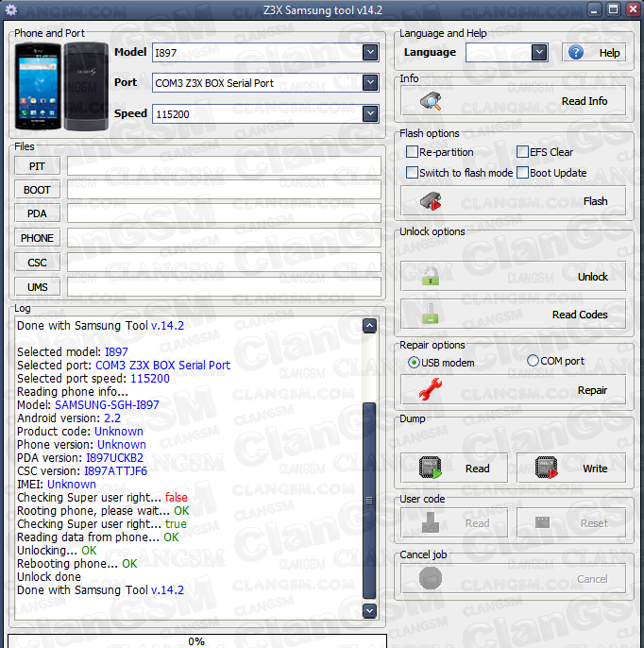This screenshot has width=644, height=648.
Task: Click the BOOT file button
Action: coord(37,190)
